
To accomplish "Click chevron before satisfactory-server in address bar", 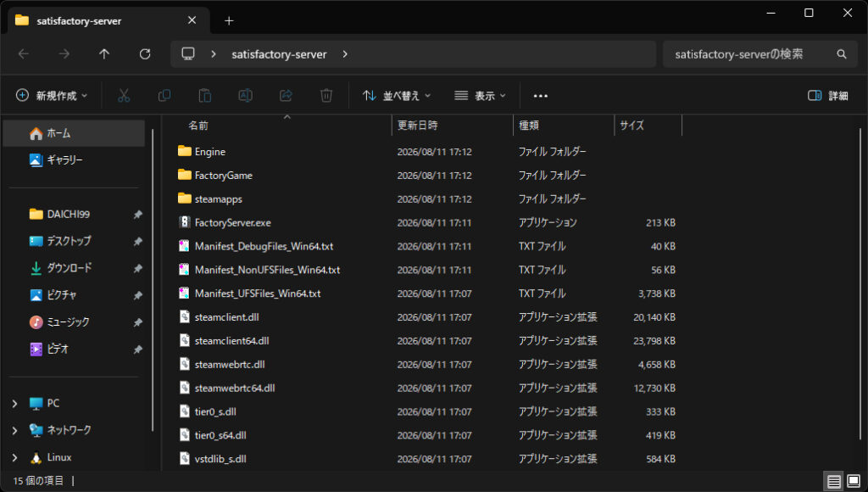I will [213, 53].
